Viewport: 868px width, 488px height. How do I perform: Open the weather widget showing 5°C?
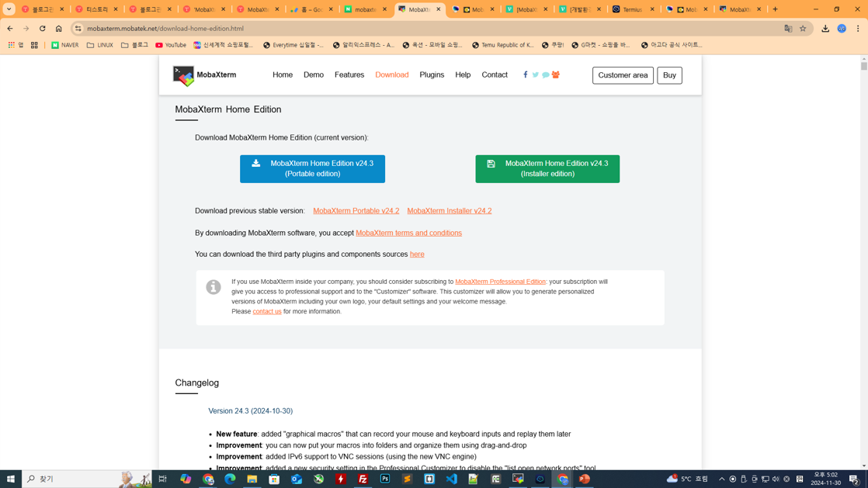coord(688,479)
